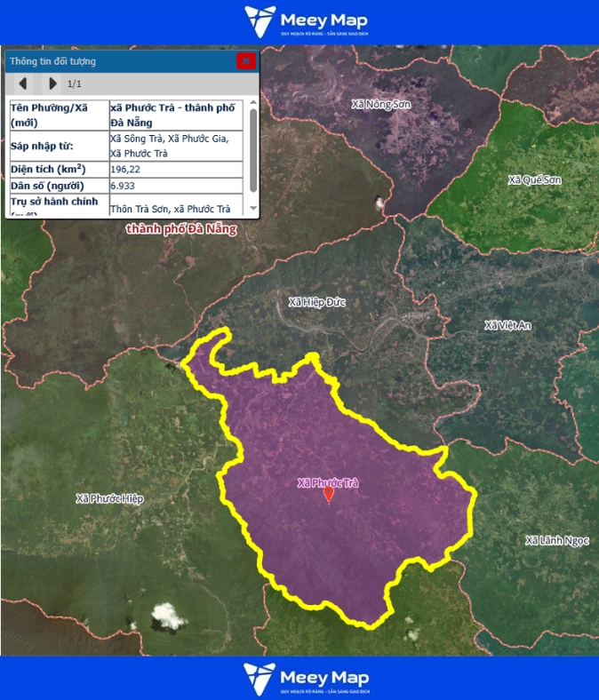This screenshot has height=700, width=599.
Task: Click the previous object arrow in info panel
Action: [x=23, y=84]
